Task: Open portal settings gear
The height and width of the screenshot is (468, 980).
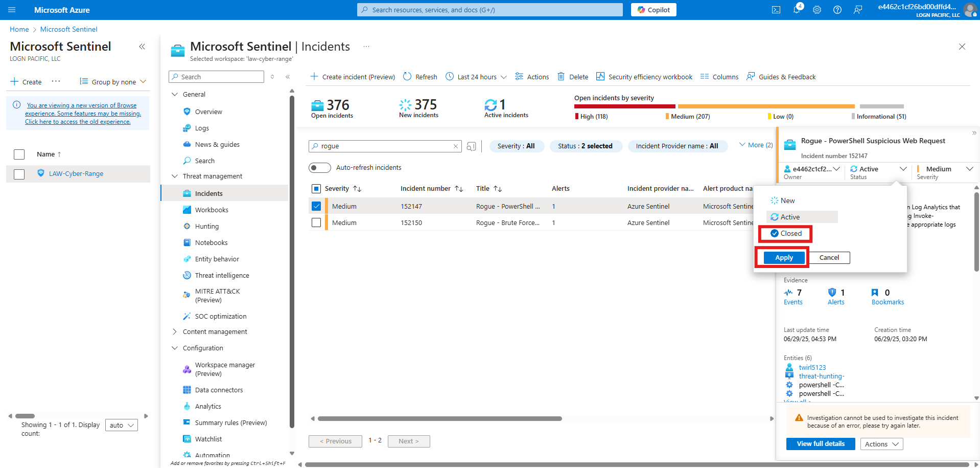Action: (817, 10)
